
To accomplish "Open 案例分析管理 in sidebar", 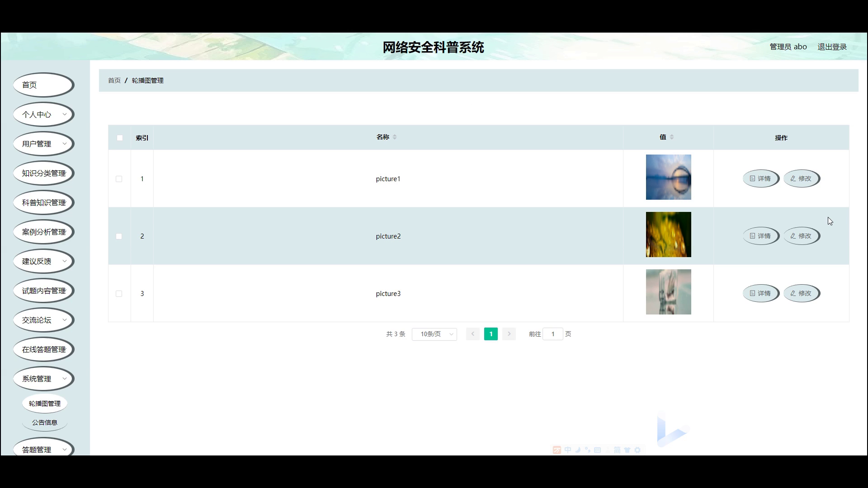I will click(44, 232).
